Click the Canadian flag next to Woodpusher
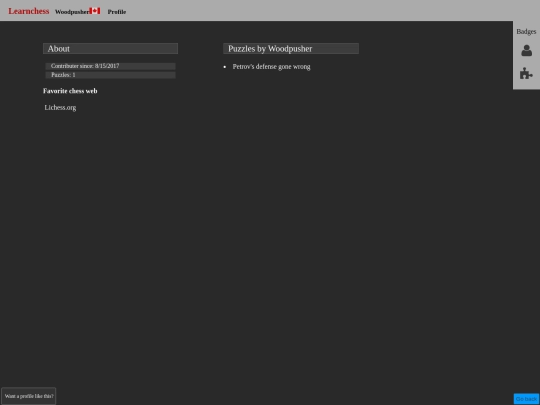Viewport: 540px width, 405px height. (x=95, y=11)
